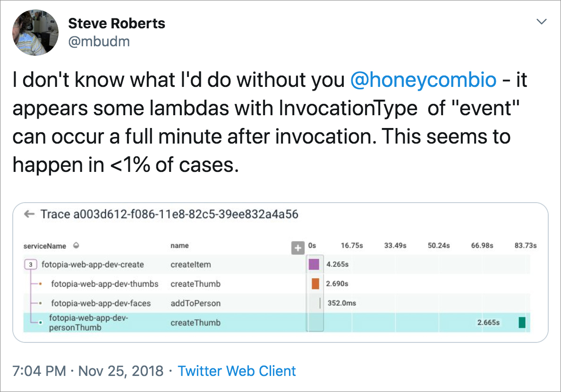Sort by the serviceName column icon

[x=76, y=246]
